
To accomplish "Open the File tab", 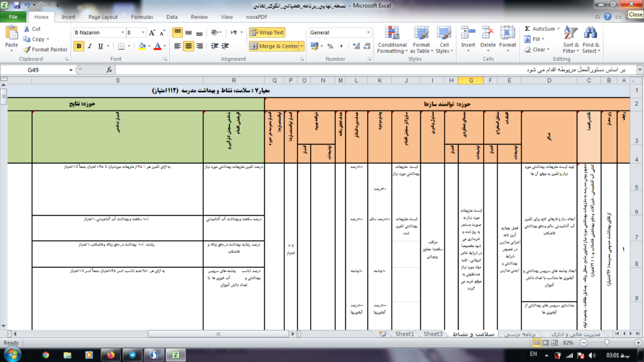I will pyautogui.click(x=13, y=17).
